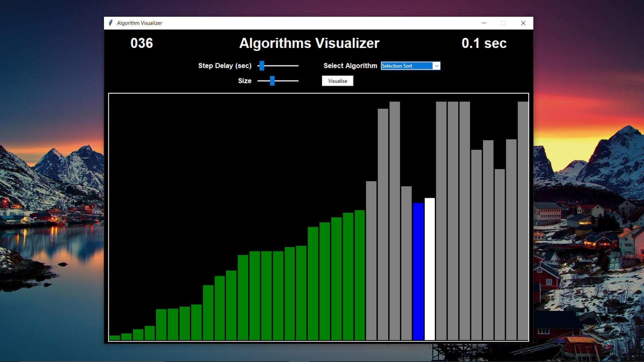644x362 pixels.
Task: Click the Select Algorithm label
Action: [x=350, y=66]
